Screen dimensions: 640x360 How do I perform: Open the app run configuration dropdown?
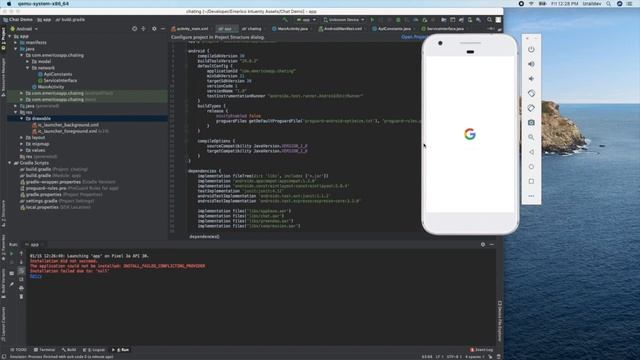(x=306, y=20)
